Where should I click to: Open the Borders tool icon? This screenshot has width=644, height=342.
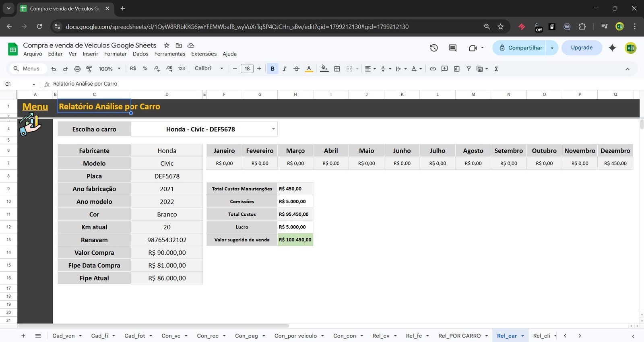tap(337, 69)
